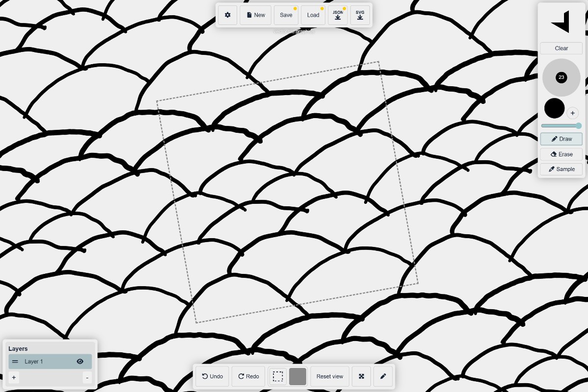Click the brush size slider handle
This screenshot has width=588, height=392.
pos(579,126)
